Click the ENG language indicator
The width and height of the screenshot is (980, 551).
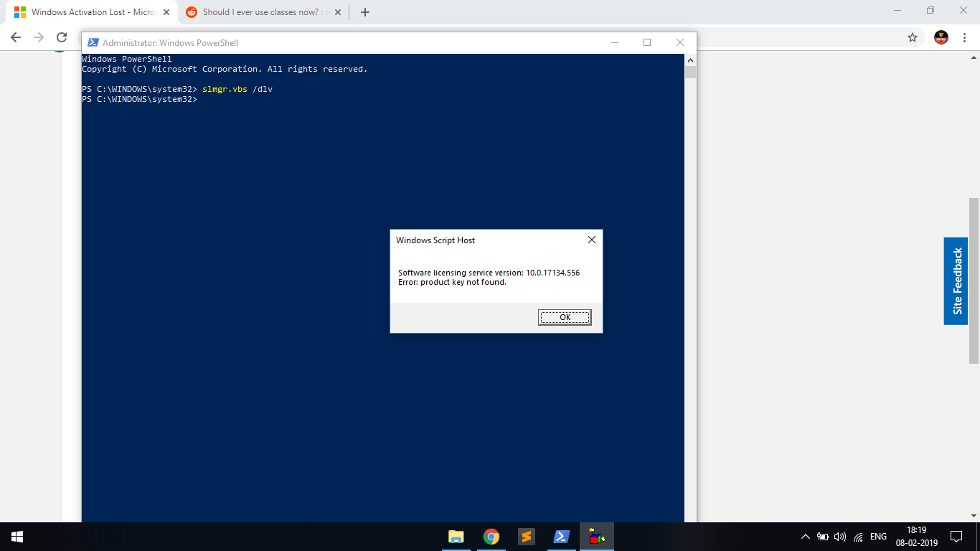878,537
